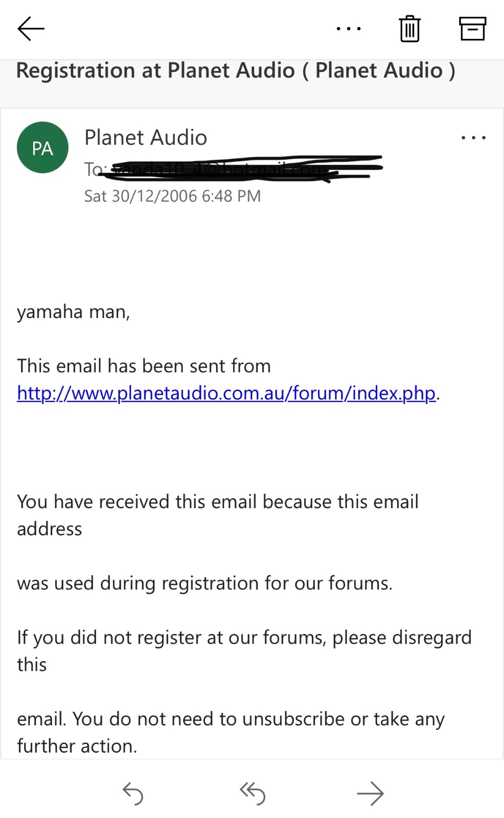The height and width of the screenshot is (818, 504).
Task: Tap the "yamaha man," greeting line
Action: (74, 312)
